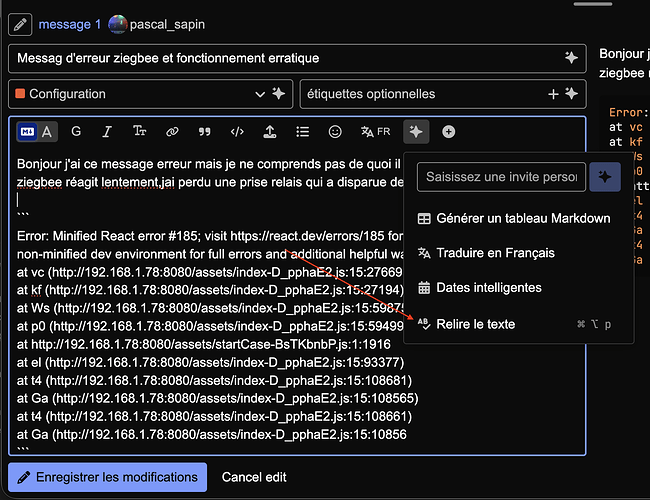The height and width of the screenshot is (500, 650).
Task: Click the upload file icon
Action: [x=270, y=131]
